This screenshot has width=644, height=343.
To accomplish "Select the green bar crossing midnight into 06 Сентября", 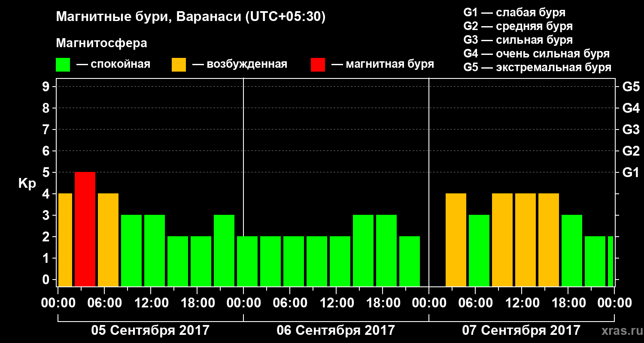I will 247,261.
